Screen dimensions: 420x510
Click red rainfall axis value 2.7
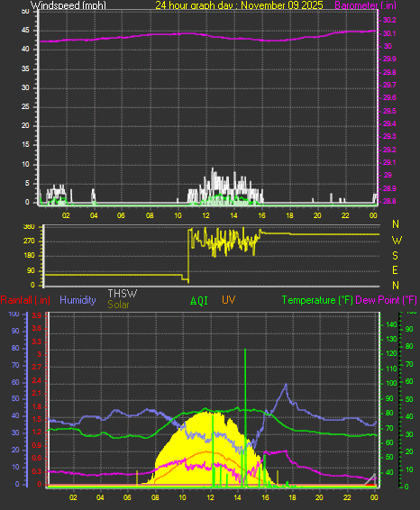[x=37, y=368]
